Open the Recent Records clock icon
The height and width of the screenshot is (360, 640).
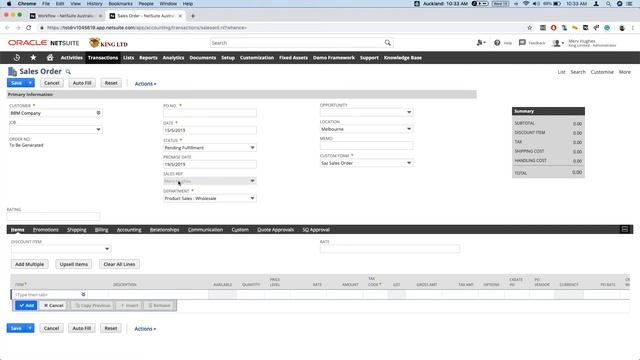[x=16, y=58]
